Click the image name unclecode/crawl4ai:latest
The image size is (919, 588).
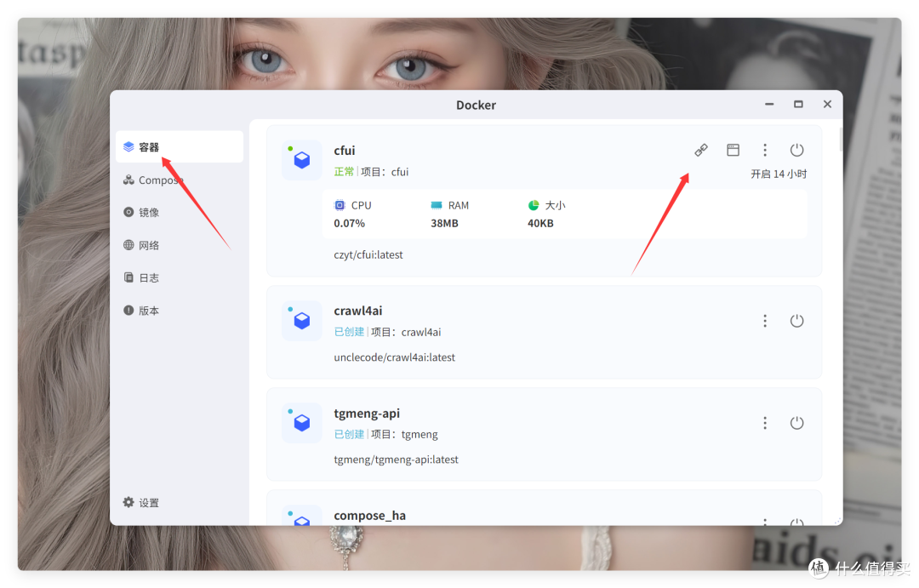tap(395, 357)
